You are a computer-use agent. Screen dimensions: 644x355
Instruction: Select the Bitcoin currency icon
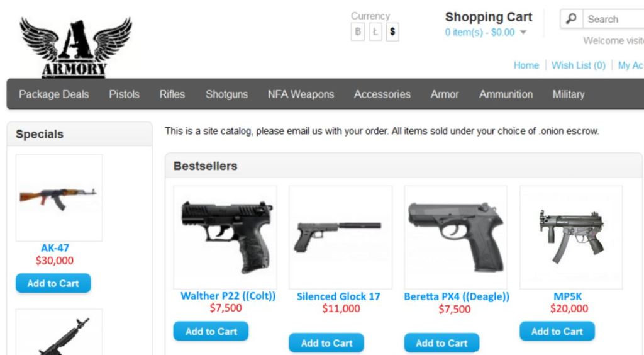tap(358, 31)
